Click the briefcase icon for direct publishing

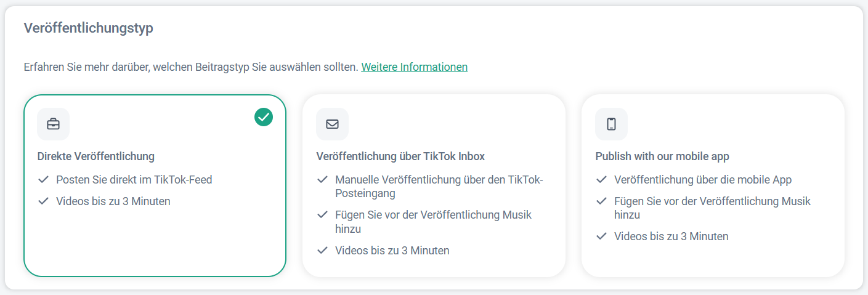pos(54,124)
